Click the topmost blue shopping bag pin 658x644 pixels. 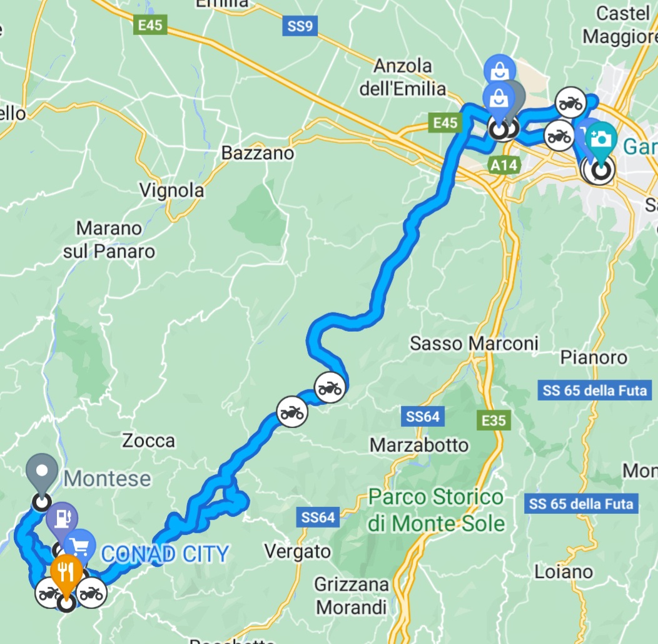click(x=499, y=68)
